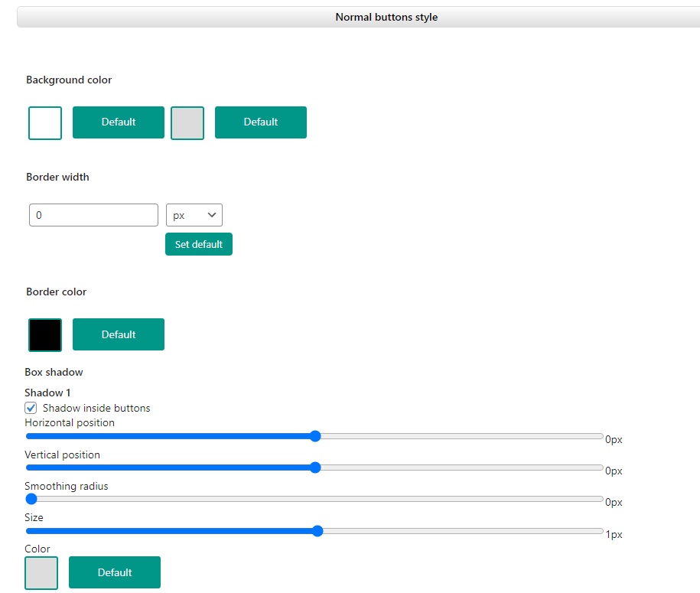Click the Vertical position slider handle
This screenshot has height=593, width=700.
pos(315,468)
